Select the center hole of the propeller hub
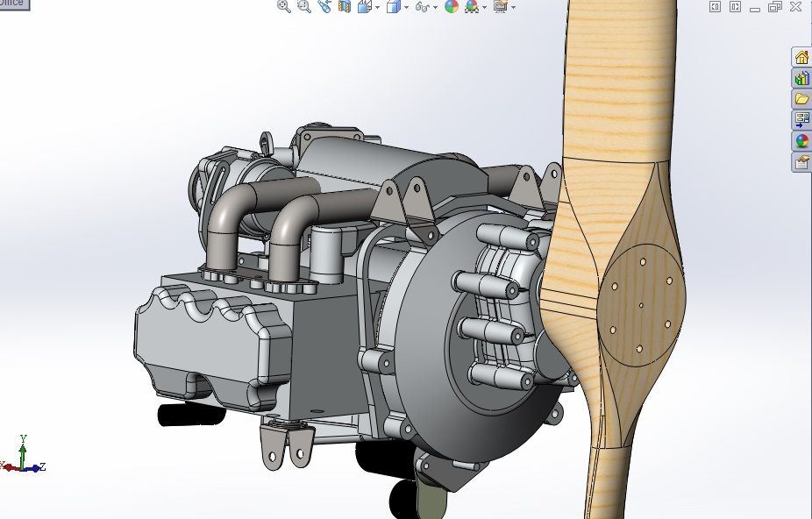This screenshot has width=812, height=519. pos(641,306)
